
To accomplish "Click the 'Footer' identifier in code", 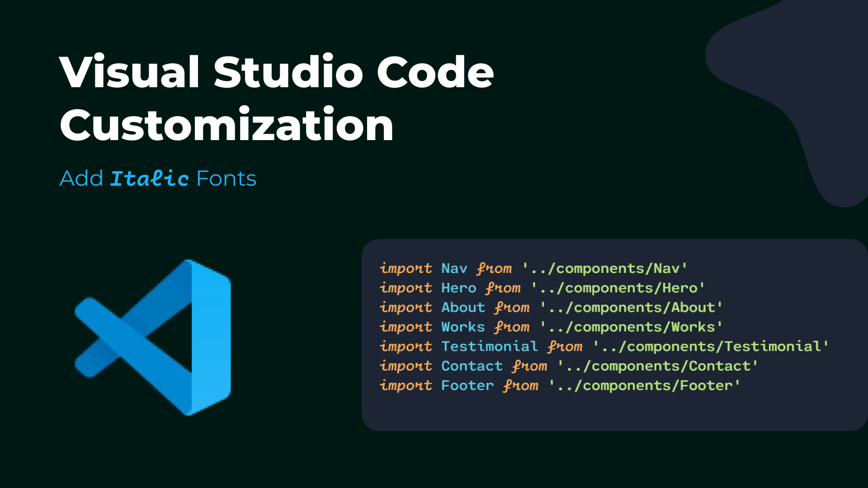I will (467, 385).
